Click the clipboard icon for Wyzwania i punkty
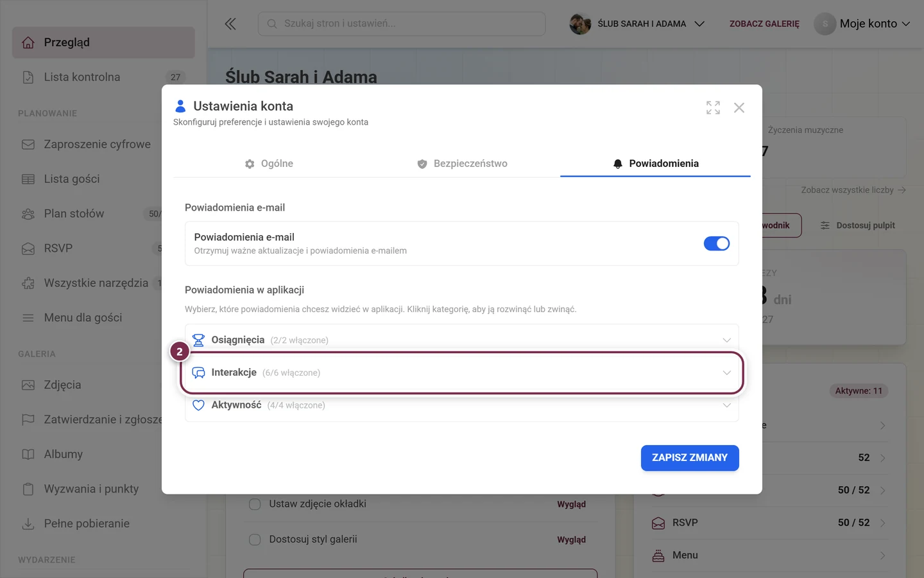Screen dimensions: 924x578 [x=28, y=489]
